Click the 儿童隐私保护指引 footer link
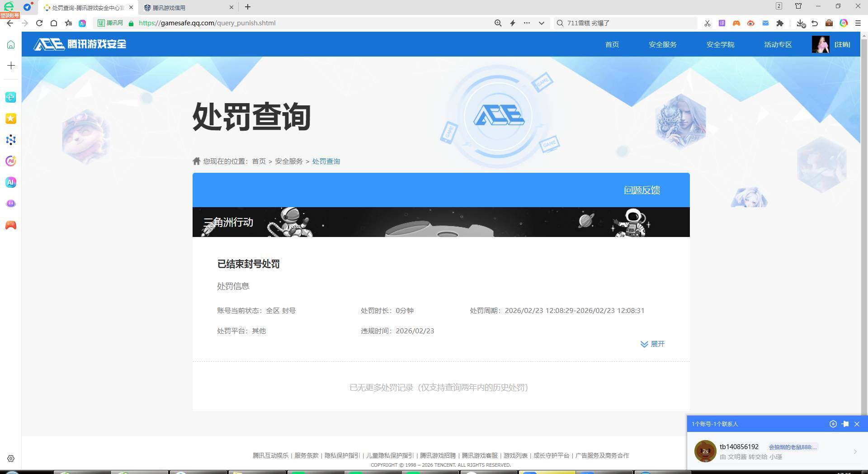The height and width of the screenshot is (474, 868). pyautogui.click(x=390, y=455)
